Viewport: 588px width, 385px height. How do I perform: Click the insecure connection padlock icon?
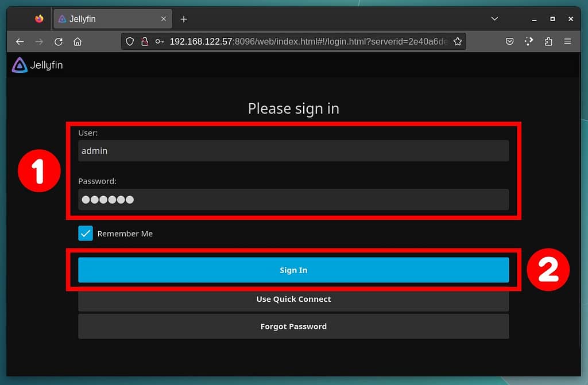click(145, 42)
